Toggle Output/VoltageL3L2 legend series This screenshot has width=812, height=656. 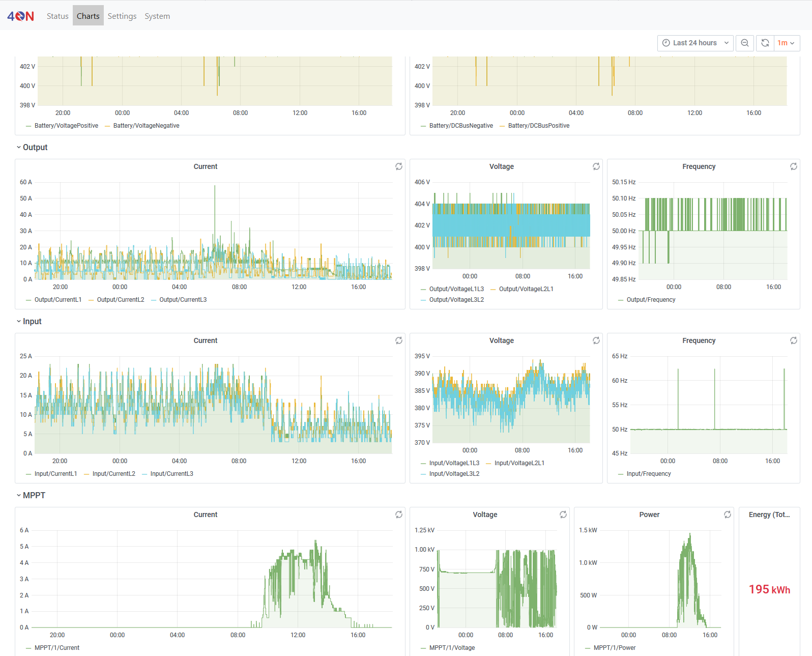point(456,300)
